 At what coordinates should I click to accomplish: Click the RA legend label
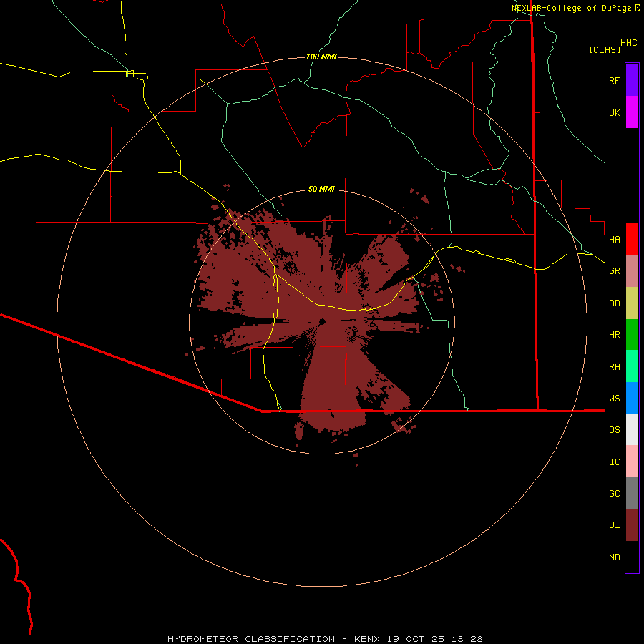tap(614, 367)
